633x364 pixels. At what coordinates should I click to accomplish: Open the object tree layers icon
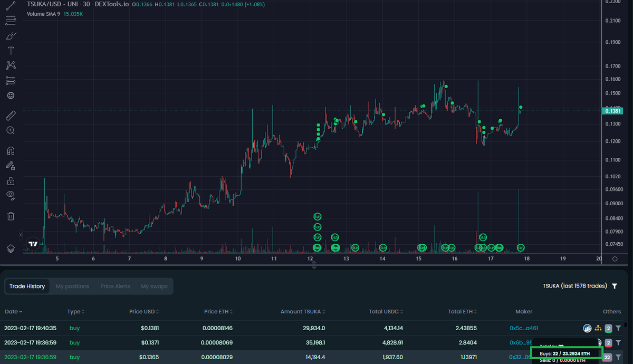pos(11,248)
